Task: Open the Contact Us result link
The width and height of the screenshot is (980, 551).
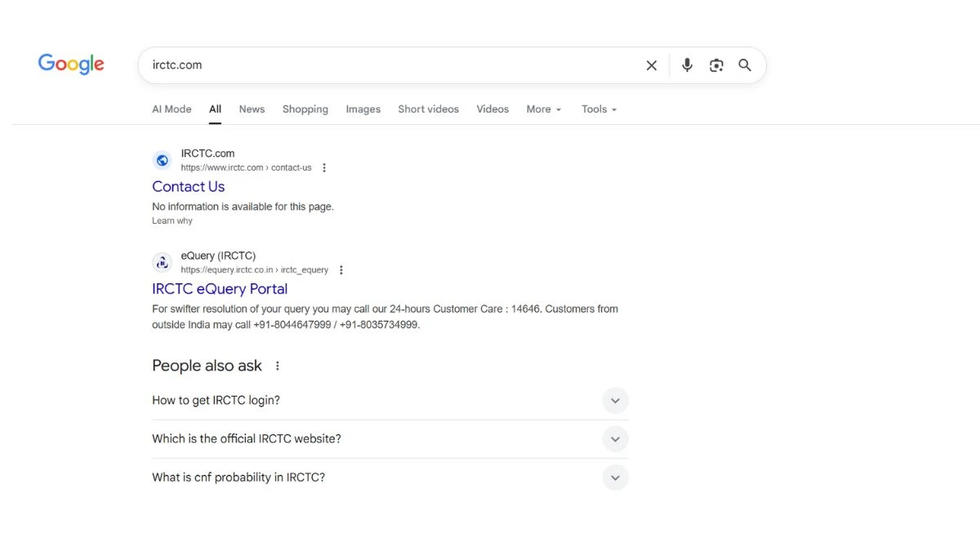Action: coord(189,187)
